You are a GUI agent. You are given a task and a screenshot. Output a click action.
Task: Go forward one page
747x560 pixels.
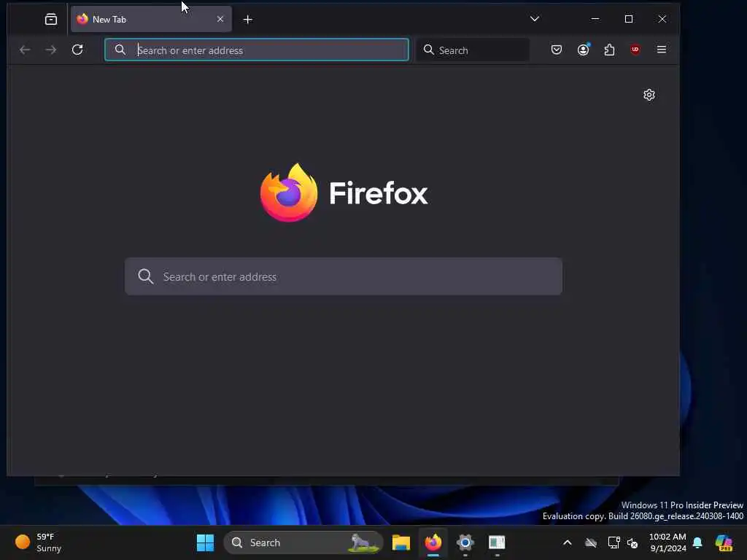[x=51, y=50]
